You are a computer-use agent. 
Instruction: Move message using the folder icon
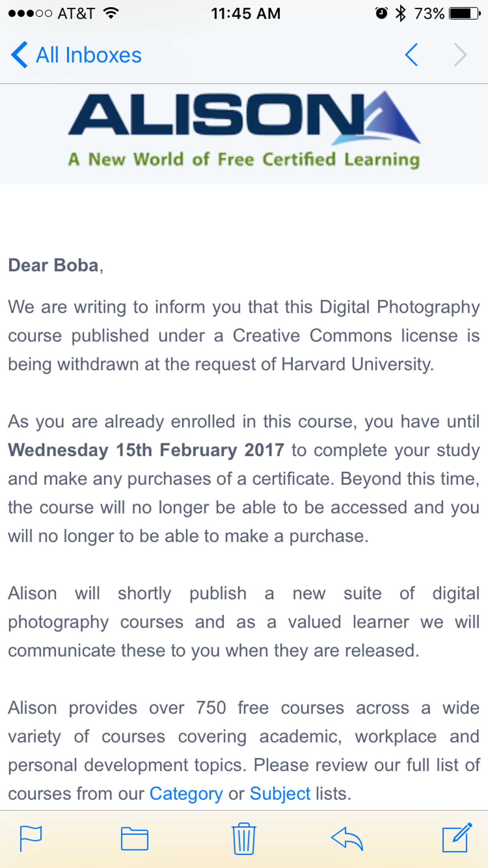135,839
